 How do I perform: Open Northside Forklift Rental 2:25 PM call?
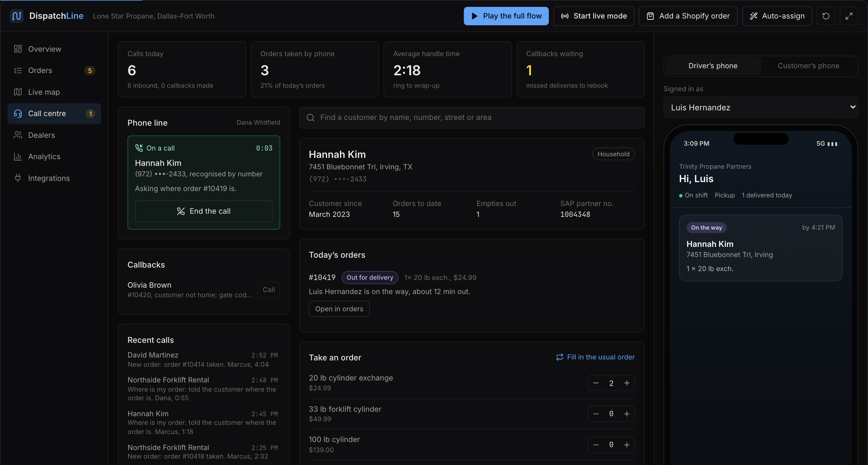coord(203,452)
